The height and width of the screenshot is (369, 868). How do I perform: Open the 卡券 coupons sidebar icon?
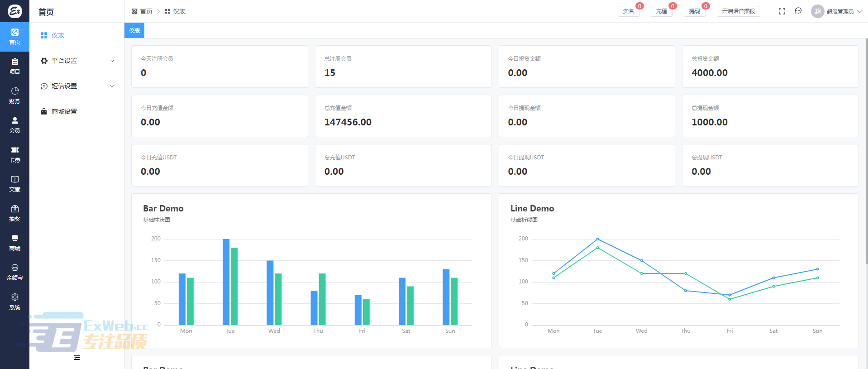(14, 154)
